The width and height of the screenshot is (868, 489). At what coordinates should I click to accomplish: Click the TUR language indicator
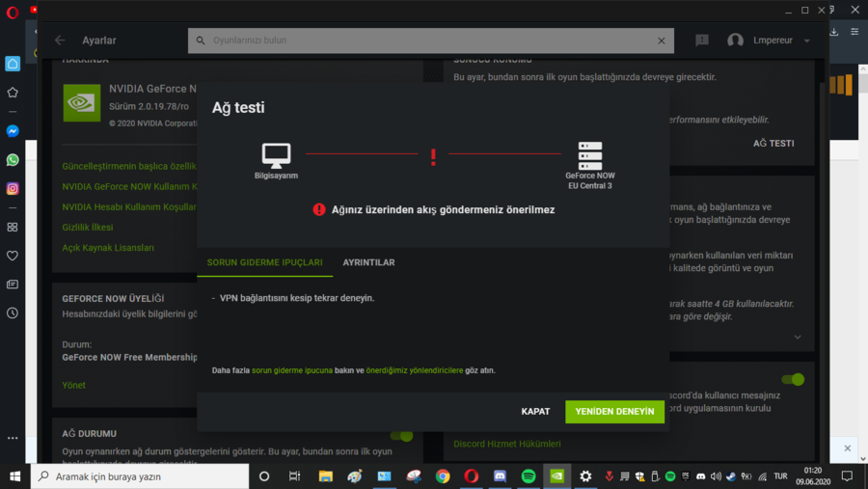pos(780,476)
